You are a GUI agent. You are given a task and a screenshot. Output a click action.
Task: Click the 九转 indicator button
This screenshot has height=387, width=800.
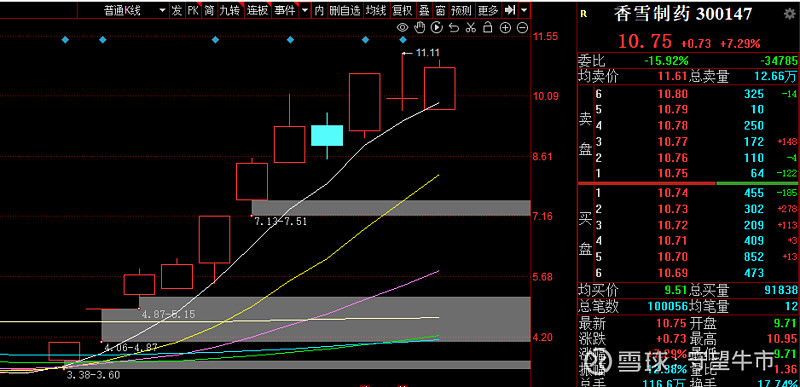230,10
